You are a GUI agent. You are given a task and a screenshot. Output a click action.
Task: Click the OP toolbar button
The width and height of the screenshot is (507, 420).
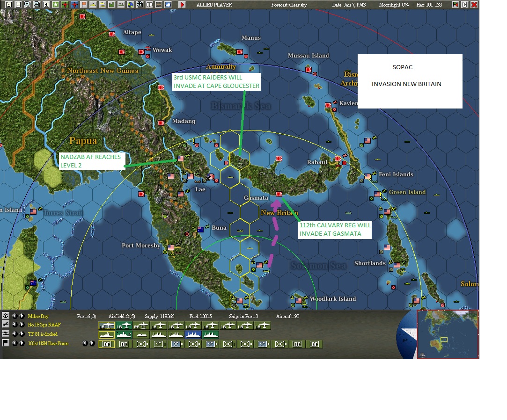tap(149, 5)
